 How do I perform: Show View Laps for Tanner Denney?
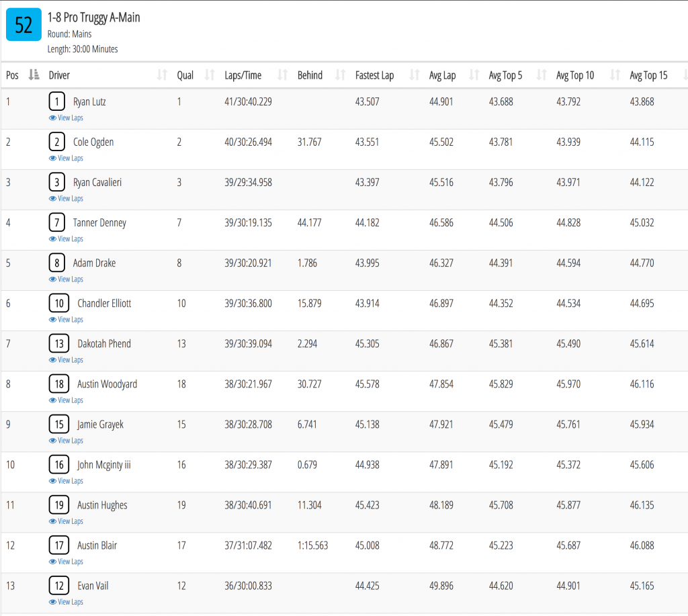click(x=66, y=238)
